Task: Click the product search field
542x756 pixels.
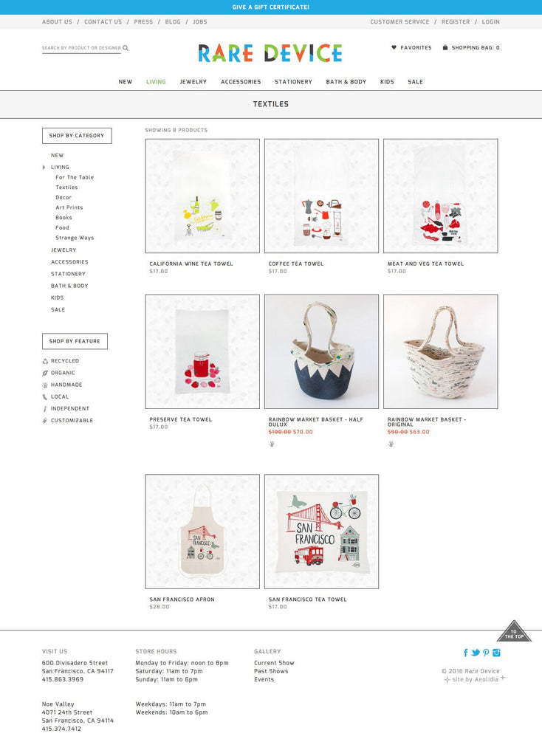Action: [81, 48]
